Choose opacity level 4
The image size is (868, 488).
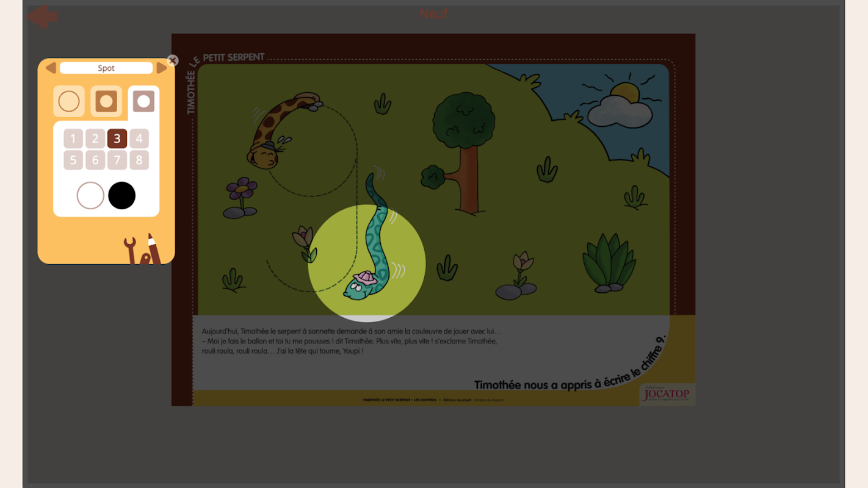139,138
